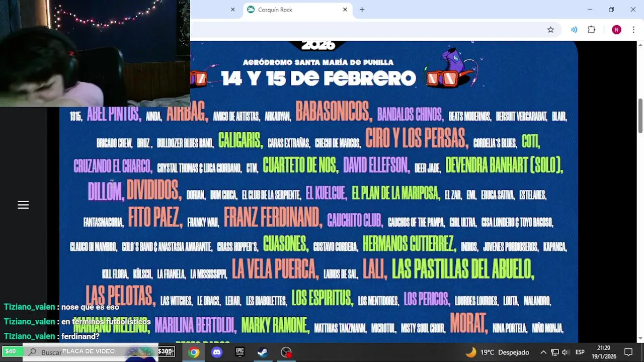Click chat message 'nose que es eso'

pos(90,307)
